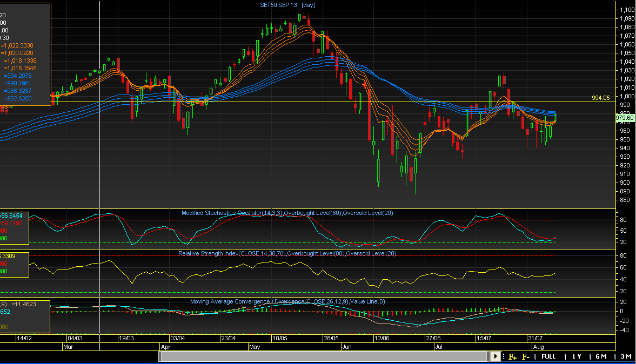Click the red stochastics legend value 69.1193
636x364 pixels.
coord(11,224)
